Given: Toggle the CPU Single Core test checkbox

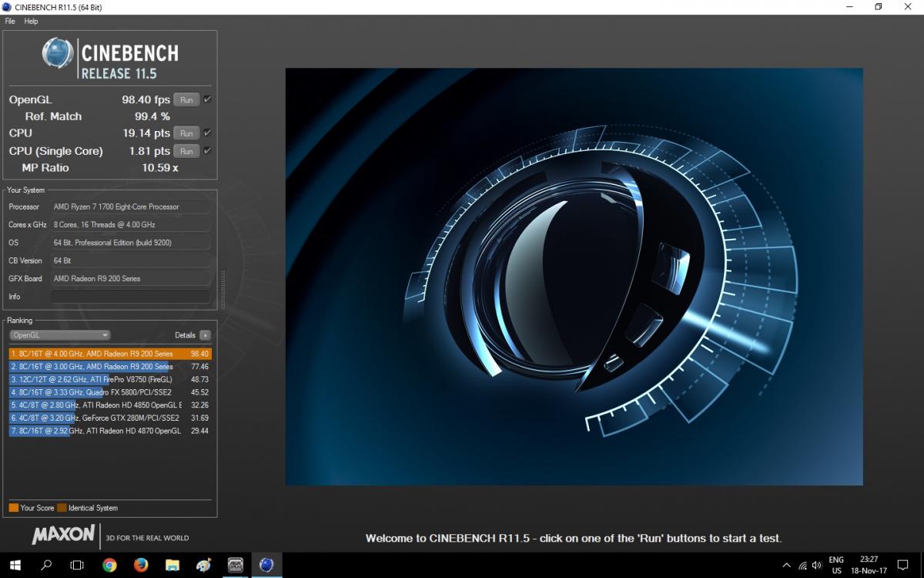Looking at the screenshot, I should pyautogui.click(x=207, y=150).
